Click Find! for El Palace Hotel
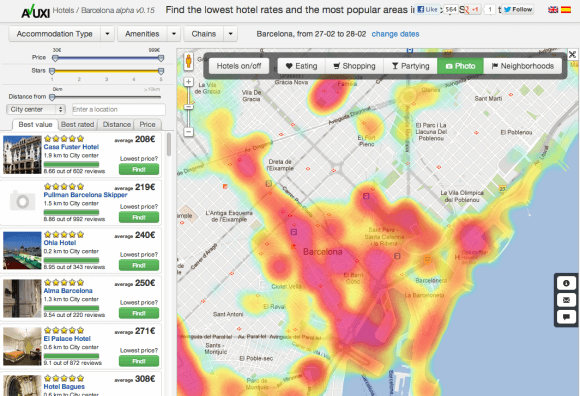580x396 pixels. (139, 361)
